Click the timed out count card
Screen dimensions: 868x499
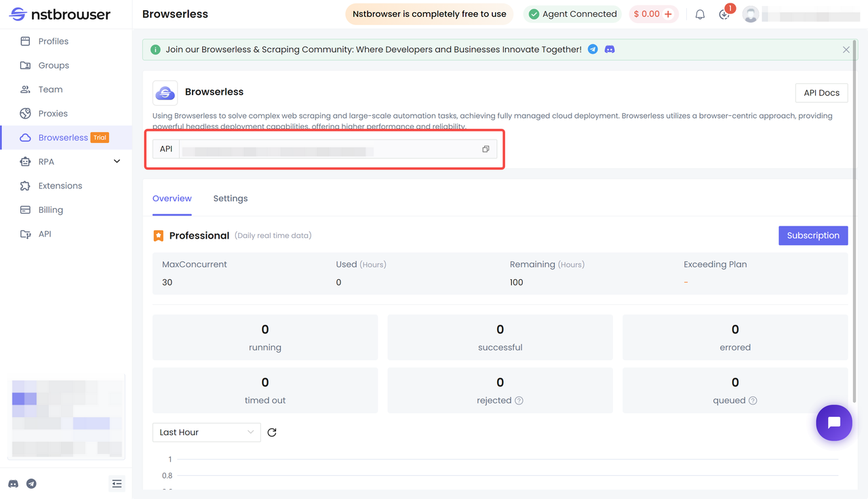(x=265, y=391)
